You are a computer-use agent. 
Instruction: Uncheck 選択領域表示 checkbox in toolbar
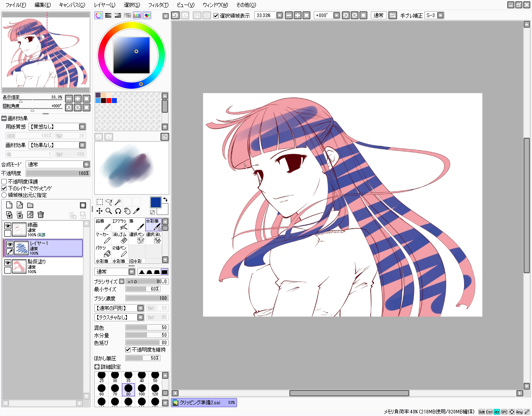click(216, 16)
